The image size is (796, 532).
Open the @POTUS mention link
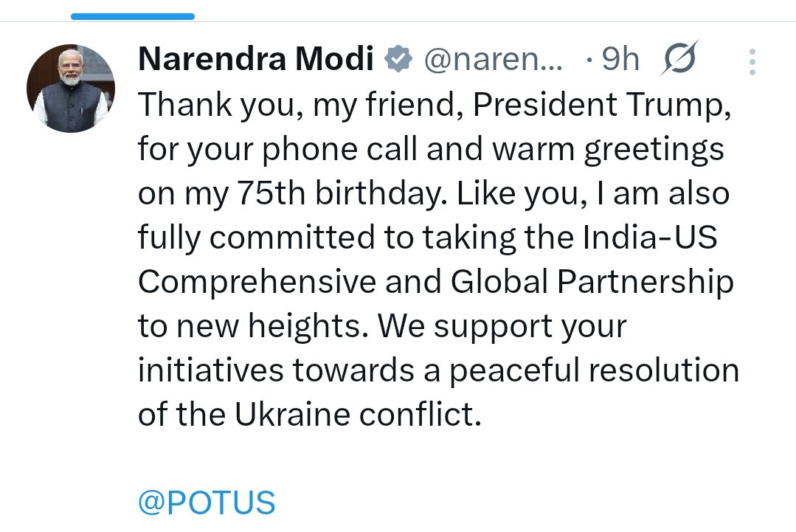coord(207,503)
